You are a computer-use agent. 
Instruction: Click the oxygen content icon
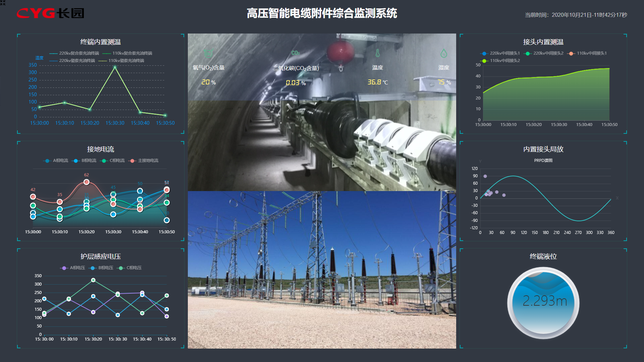208,53
